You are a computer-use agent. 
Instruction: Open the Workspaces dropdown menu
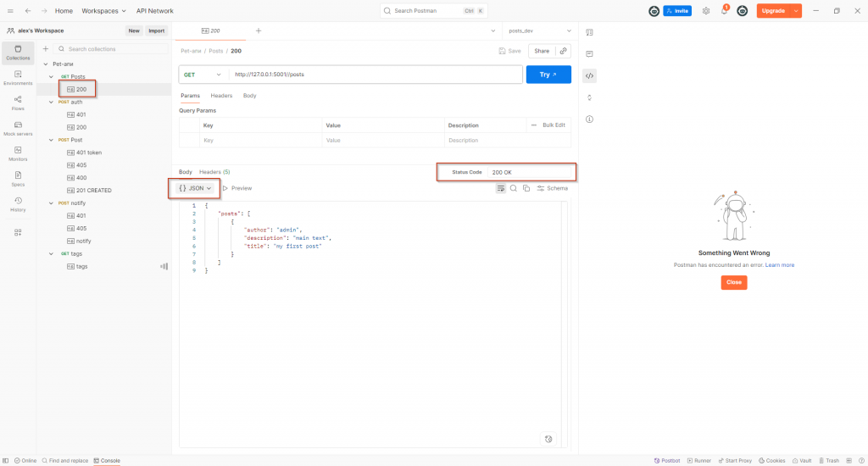[x=103, y=10]
